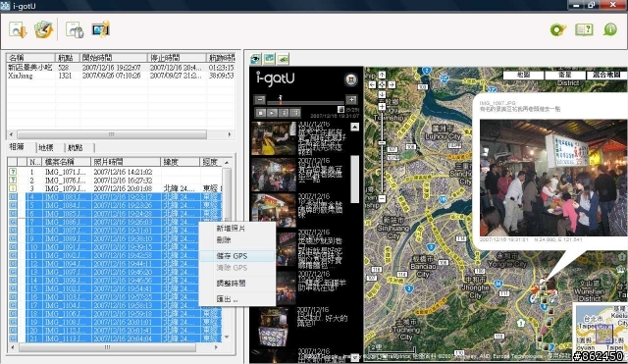
Task: Select the XinJiang trip row
Action: click(121, 76)
